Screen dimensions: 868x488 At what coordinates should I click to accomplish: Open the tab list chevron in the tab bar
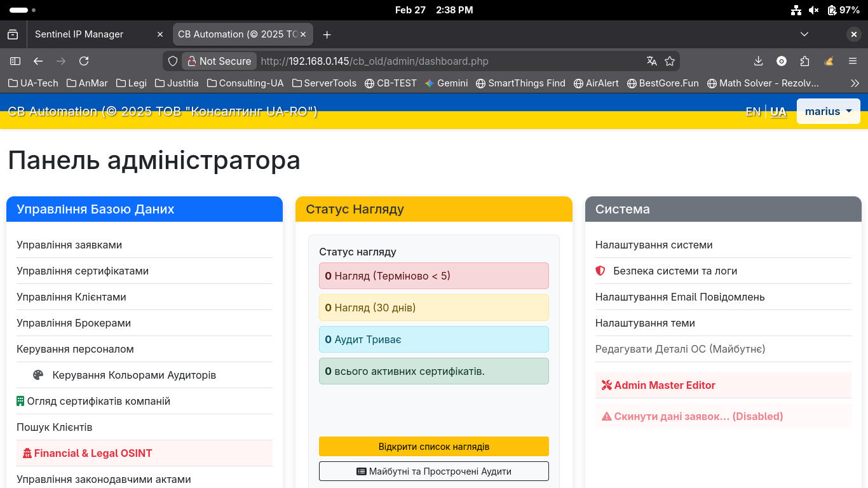[x=804, y=34]
